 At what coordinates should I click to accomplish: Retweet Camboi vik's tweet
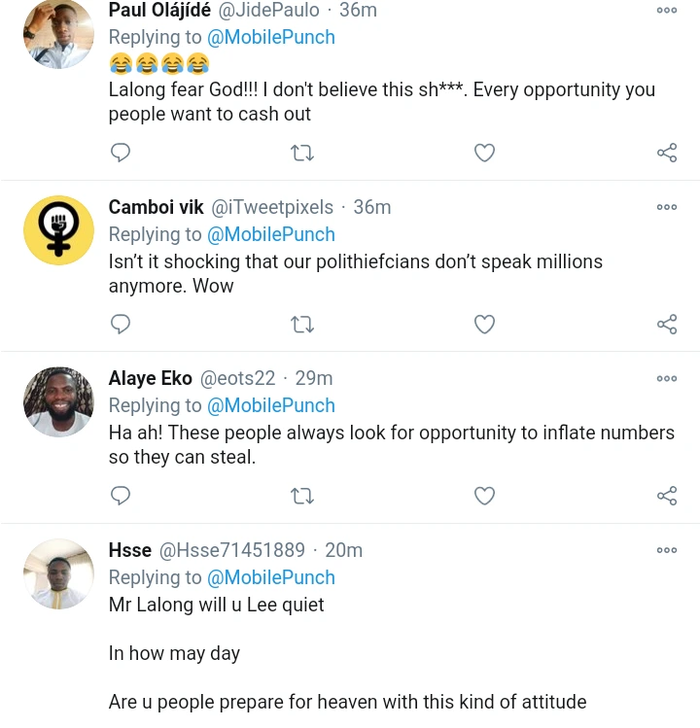click(302, 324)
